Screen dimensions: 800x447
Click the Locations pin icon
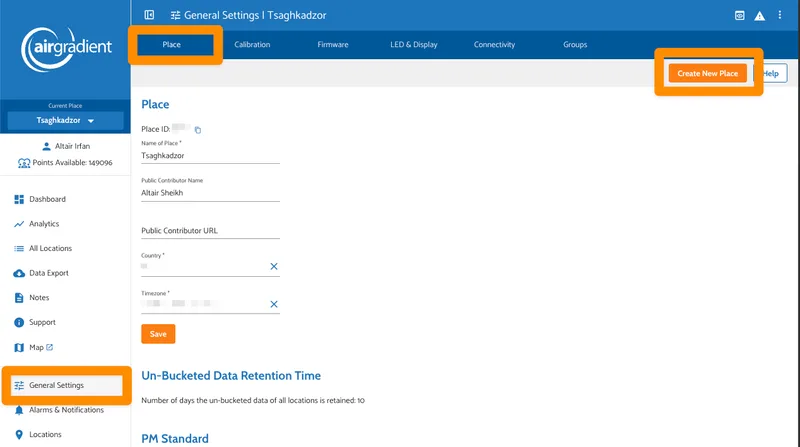pyautogui.click(x=19, y=435)
